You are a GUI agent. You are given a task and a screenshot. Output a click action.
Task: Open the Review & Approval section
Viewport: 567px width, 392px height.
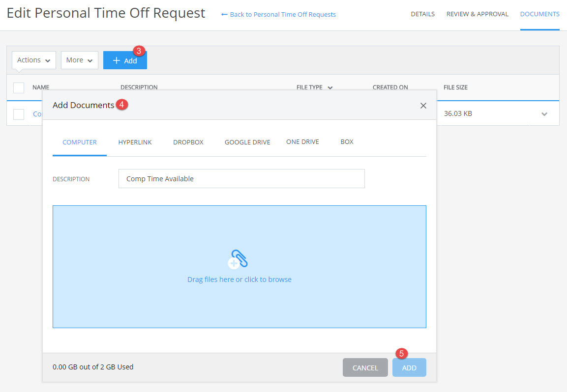point(477,14)
